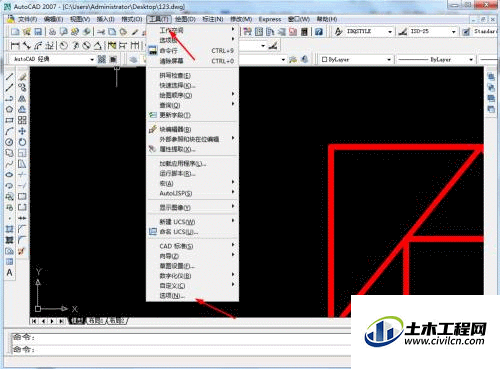Choose 拼写检查(E) menu item
This screenshot has height=369, width=500.
click(193, 76)
